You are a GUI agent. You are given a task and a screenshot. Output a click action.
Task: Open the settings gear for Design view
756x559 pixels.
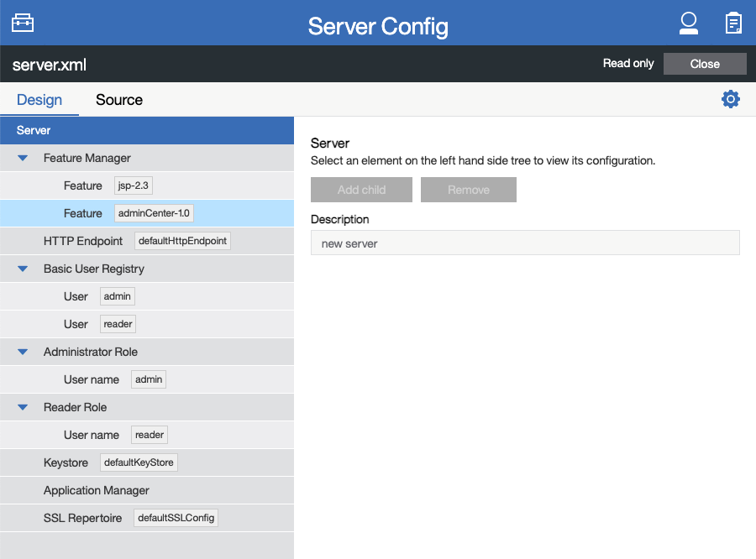[731, 98]
